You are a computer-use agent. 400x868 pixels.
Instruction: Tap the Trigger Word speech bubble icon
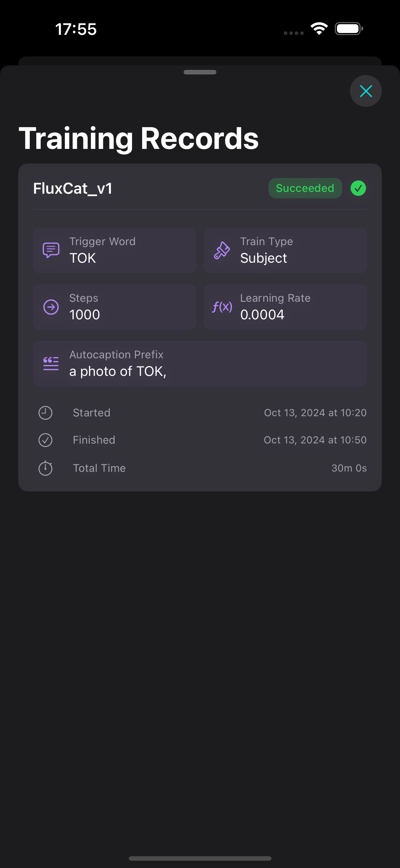(51, 250)
